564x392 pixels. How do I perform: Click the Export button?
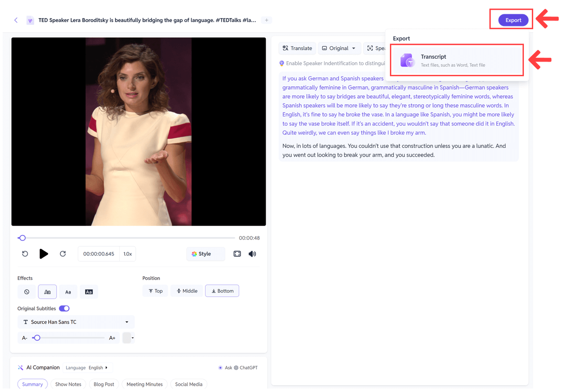coord(513,20)
